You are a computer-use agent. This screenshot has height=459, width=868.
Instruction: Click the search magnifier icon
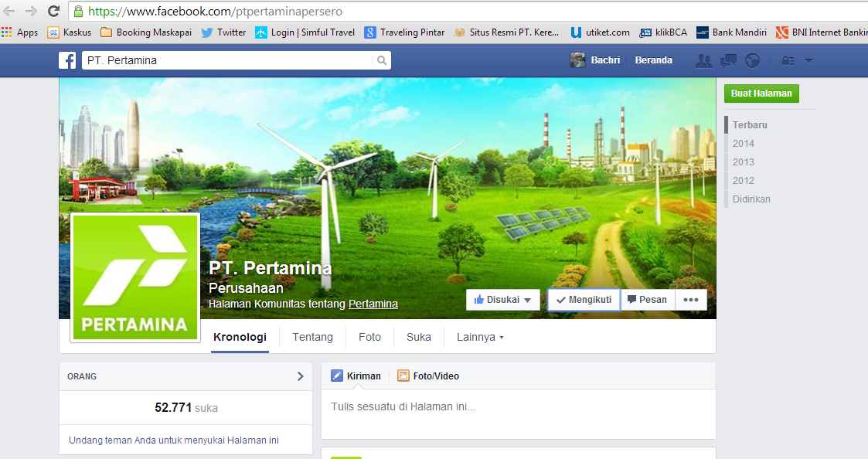pyautogui.click(x=382, y=60)
